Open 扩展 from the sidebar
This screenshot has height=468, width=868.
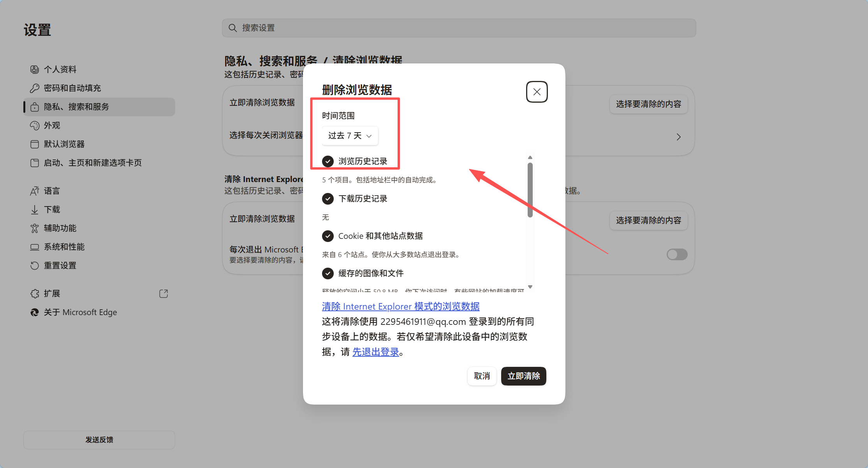pyautogui.click(x=99, y=293)
